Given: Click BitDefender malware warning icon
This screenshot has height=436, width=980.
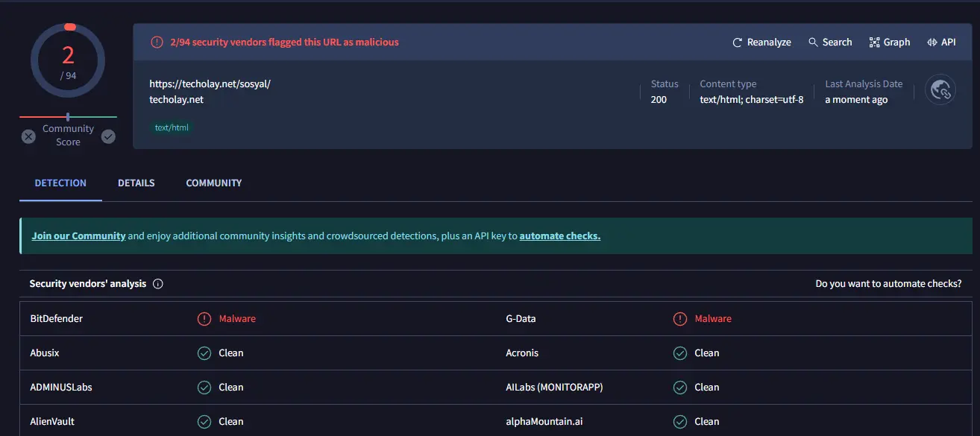Looking at the screenshot, I should coord(204,319).
